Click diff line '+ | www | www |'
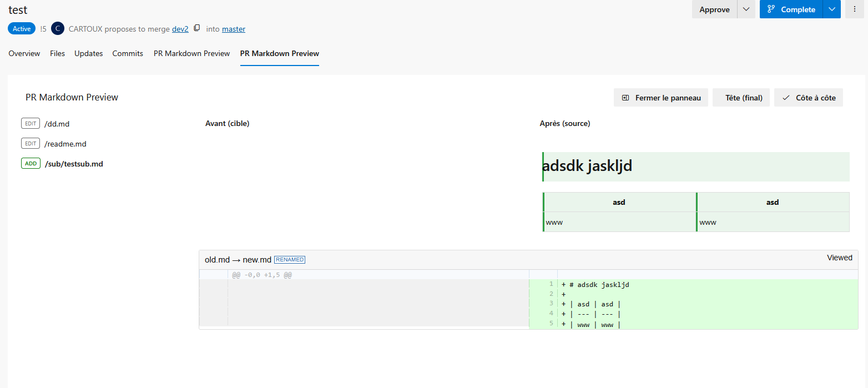This screenshot has width=868, height=388. coord(591,324)
